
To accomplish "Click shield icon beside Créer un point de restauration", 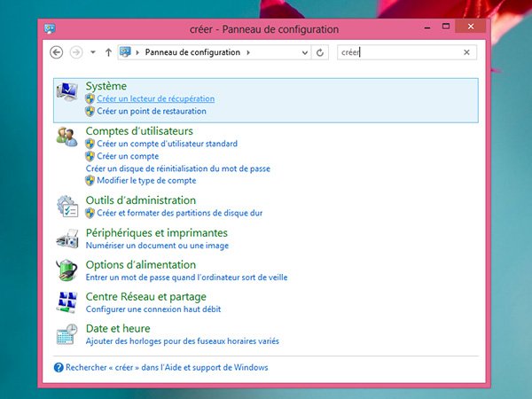I will (90, 112).
